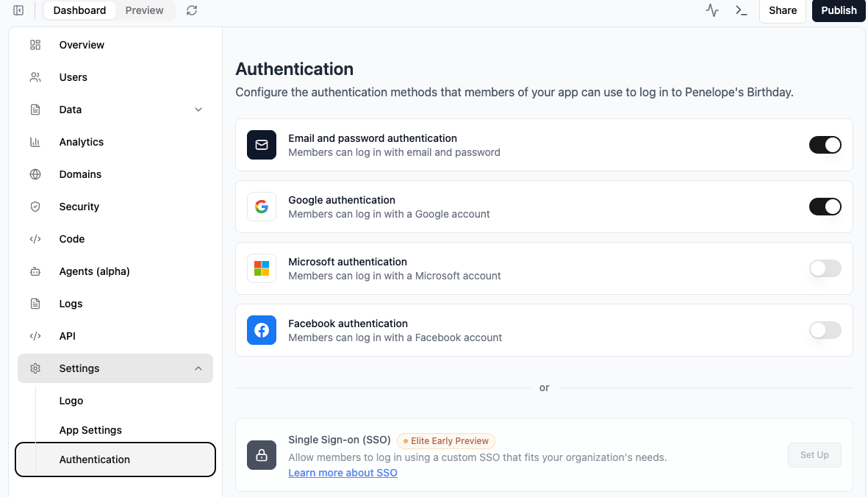The image size is (868, 497).
Task: Click the Logs document icon
Action: click(35, 304)
